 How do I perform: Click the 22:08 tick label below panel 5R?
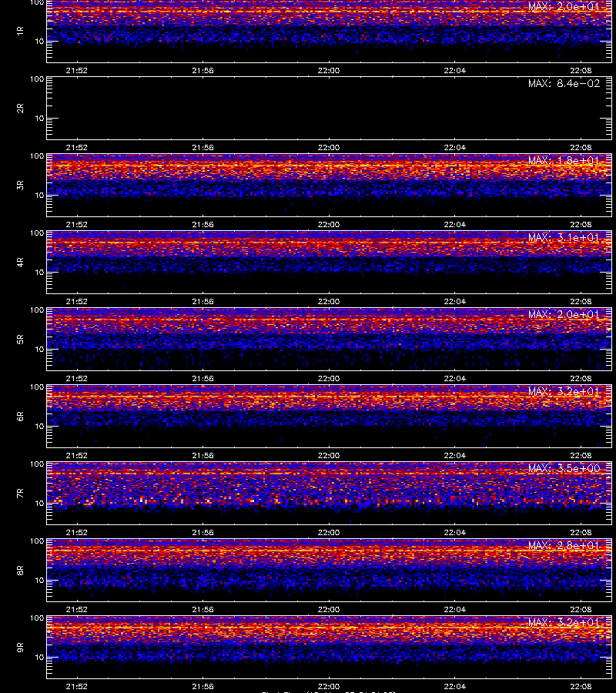(x=581, y=378)
